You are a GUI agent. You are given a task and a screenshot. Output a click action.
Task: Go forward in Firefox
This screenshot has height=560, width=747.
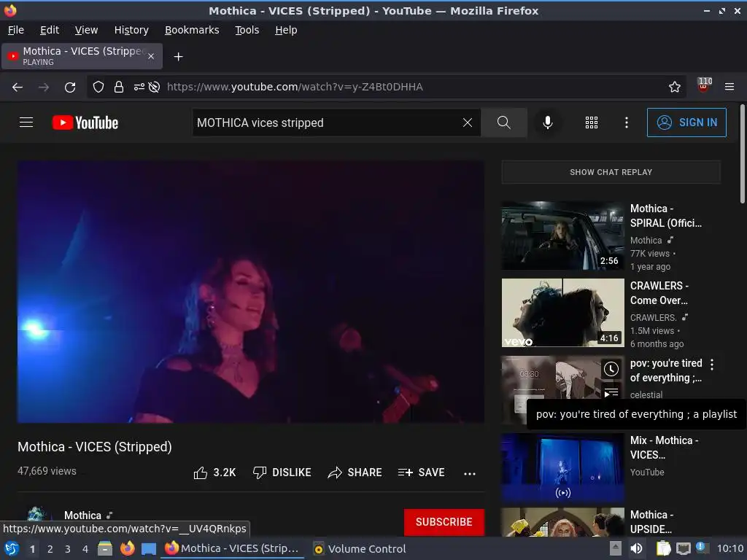(43, 87)
